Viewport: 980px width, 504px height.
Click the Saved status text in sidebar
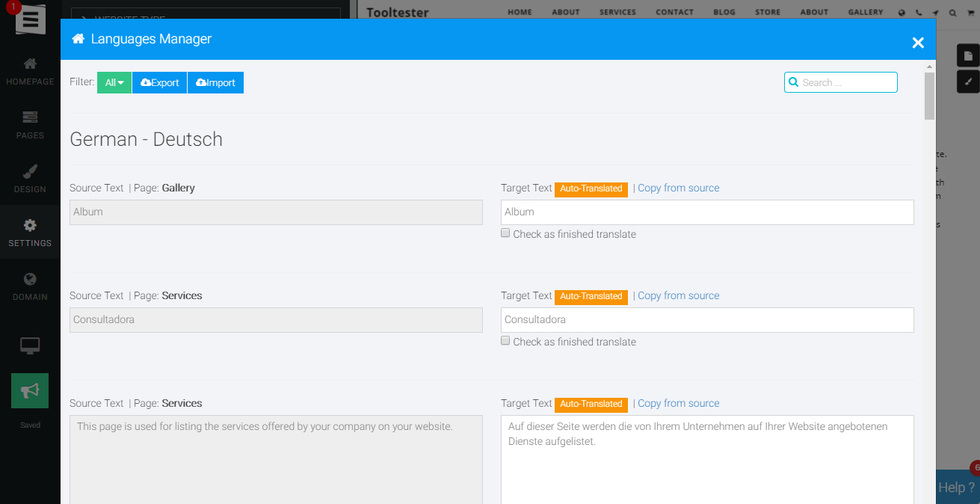30,425
